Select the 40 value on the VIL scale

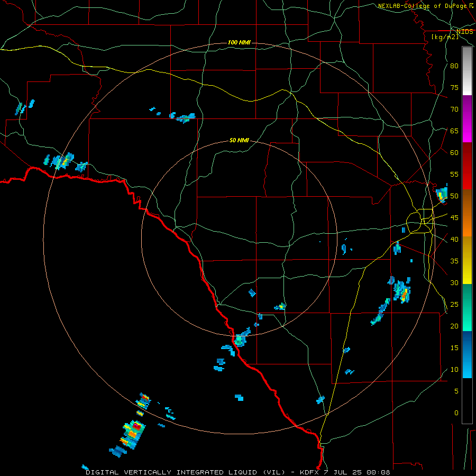[x=454, y=240]
